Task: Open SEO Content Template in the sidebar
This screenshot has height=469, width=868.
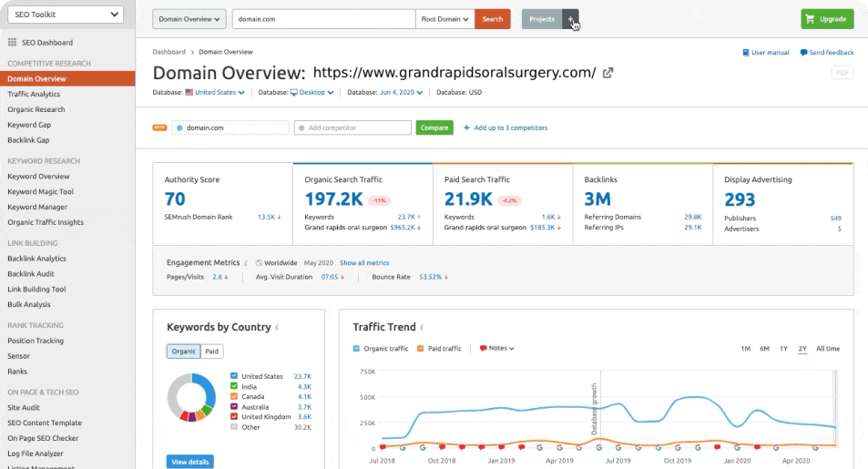Action: tap(45, 423)
